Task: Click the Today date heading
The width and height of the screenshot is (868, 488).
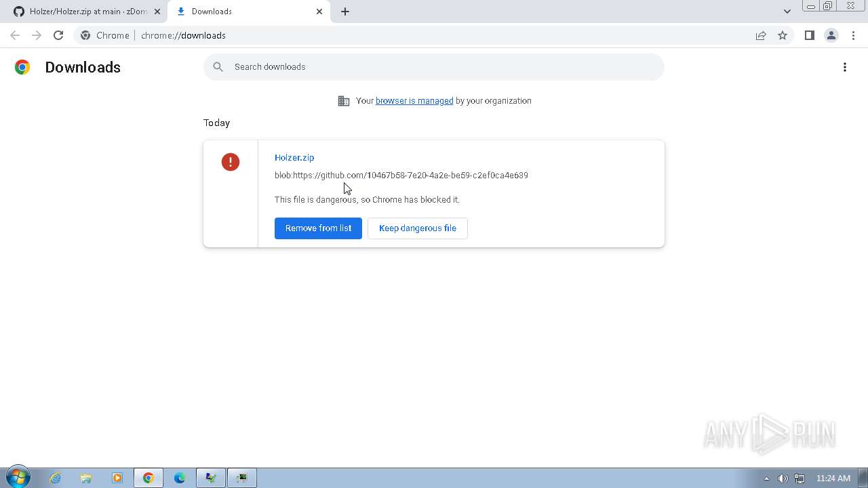Action: [217, 123]
